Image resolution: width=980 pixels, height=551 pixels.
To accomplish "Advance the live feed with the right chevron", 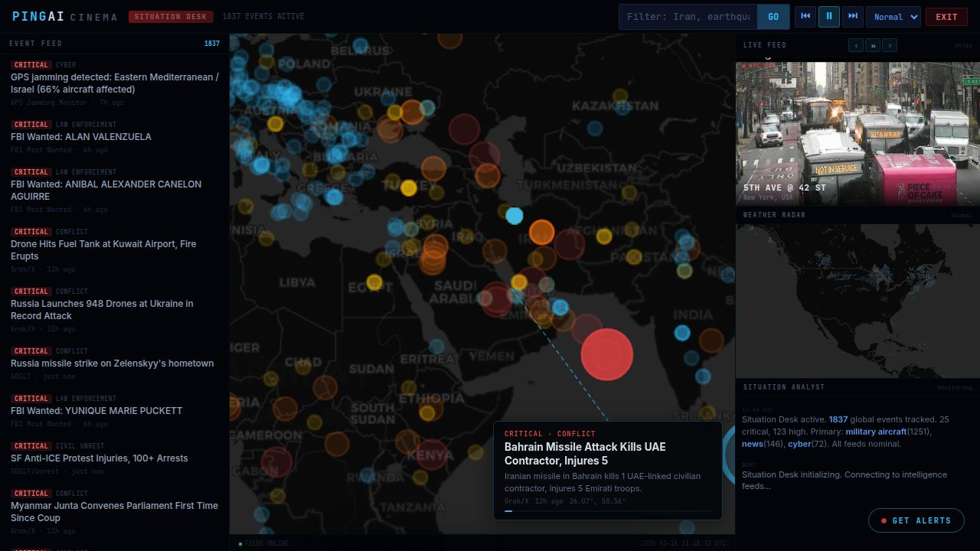I will pos(890,45).
